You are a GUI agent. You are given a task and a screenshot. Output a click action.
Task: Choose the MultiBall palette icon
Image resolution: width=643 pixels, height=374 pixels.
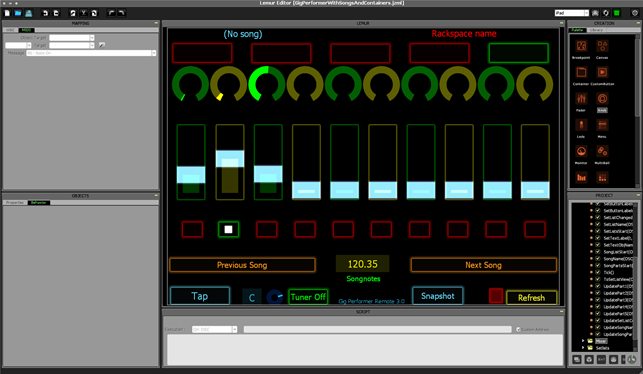coord(602,151)
